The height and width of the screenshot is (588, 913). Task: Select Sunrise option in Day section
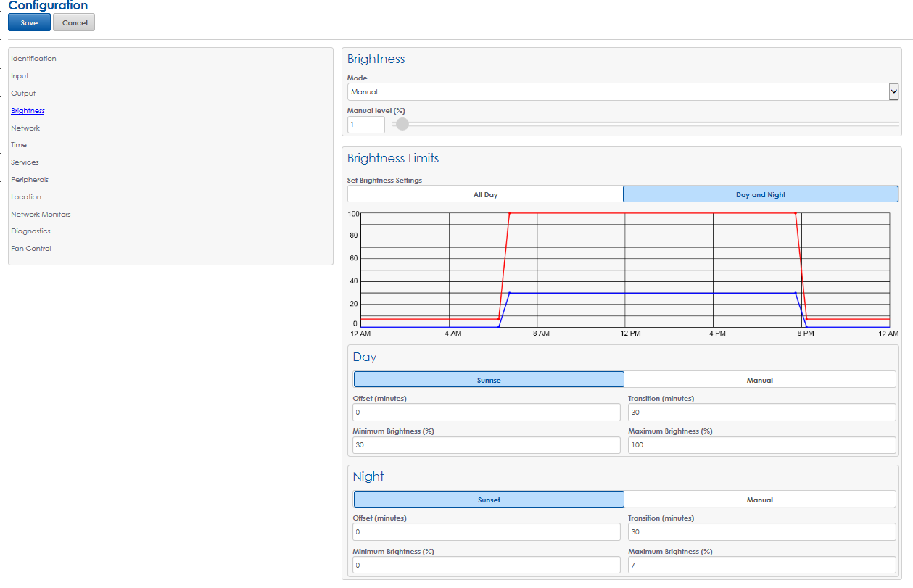click(489, 380)
